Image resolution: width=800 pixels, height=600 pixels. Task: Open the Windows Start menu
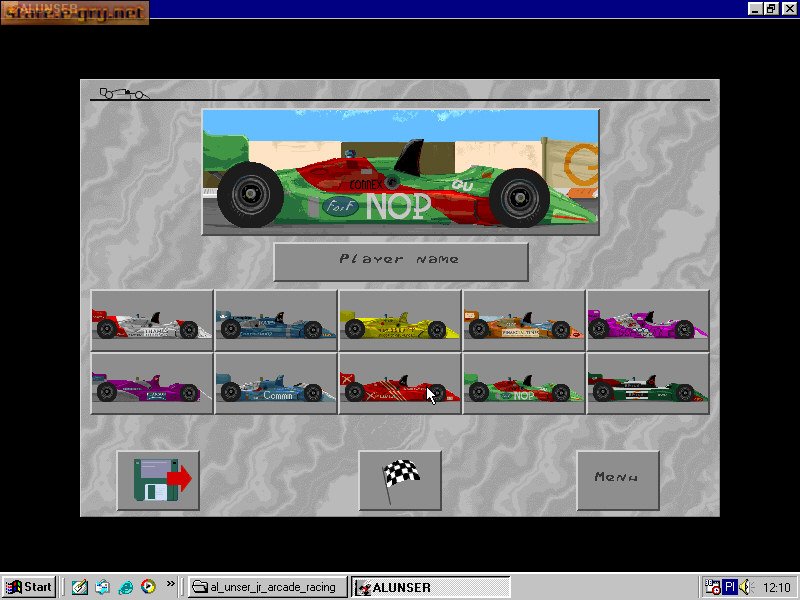coord(29,587)
